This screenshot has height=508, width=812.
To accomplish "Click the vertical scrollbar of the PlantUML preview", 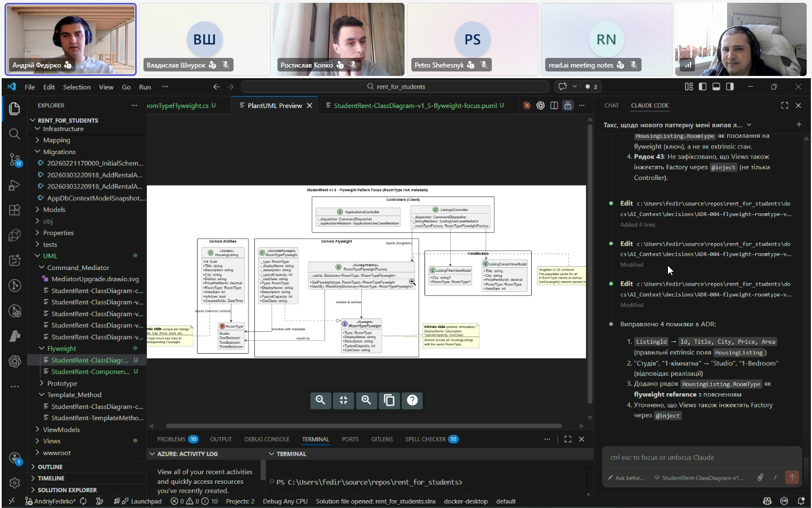I will point(590,264).
